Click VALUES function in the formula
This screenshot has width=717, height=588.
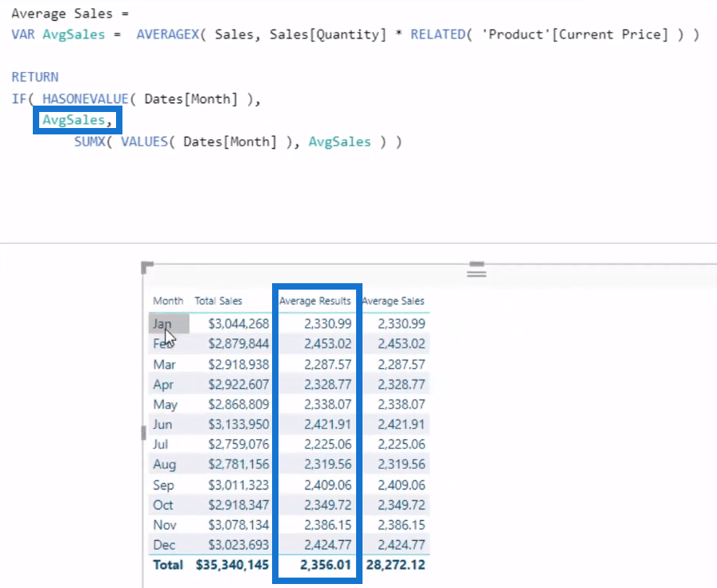click(x=144, y=142)
